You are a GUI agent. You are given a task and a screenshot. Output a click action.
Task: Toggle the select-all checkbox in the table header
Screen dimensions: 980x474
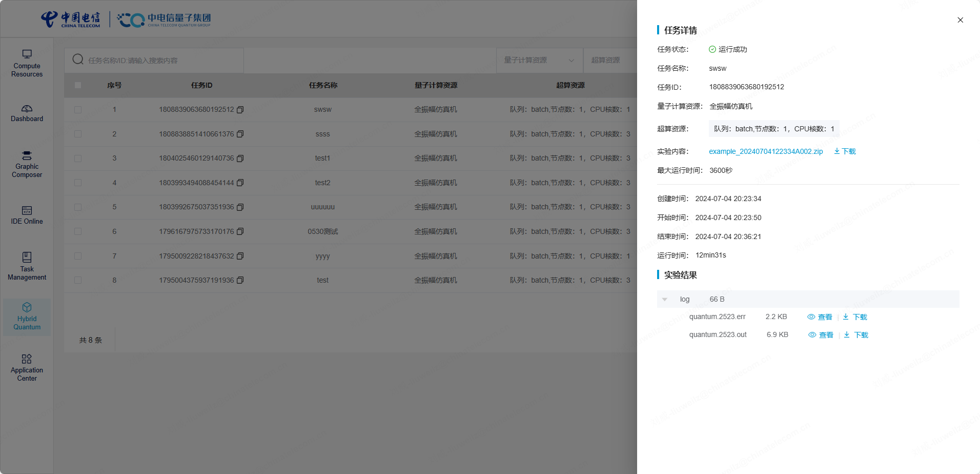[78, 85]
